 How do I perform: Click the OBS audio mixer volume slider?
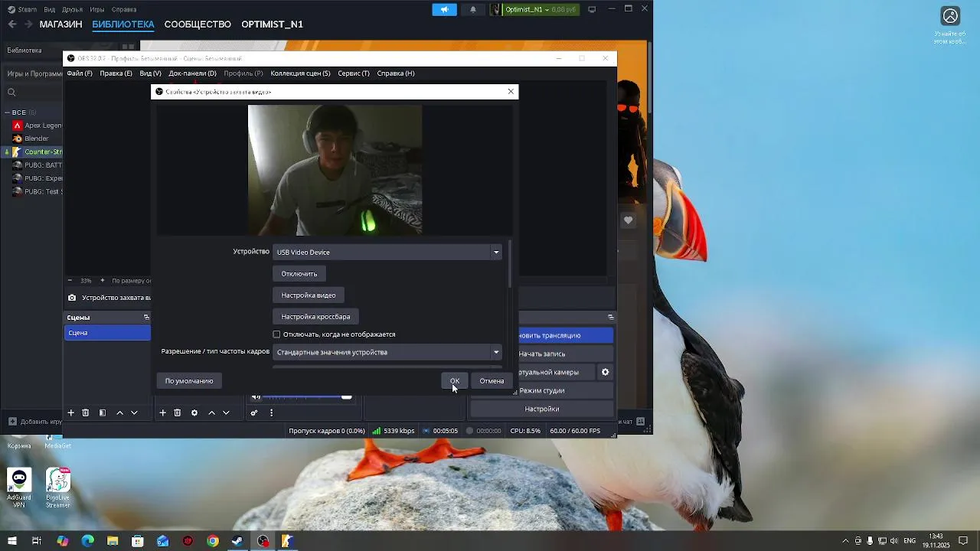(308, 396)
